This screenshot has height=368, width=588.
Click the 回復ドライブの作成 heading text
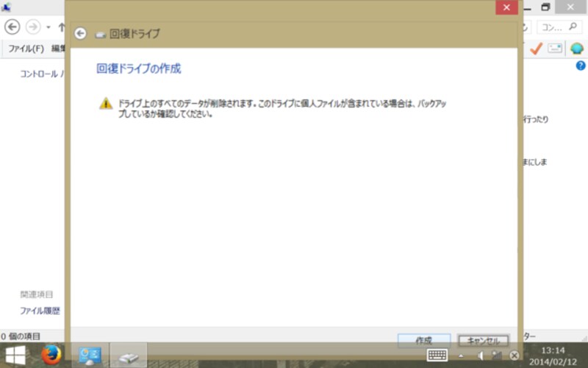(x=139, y=68)
